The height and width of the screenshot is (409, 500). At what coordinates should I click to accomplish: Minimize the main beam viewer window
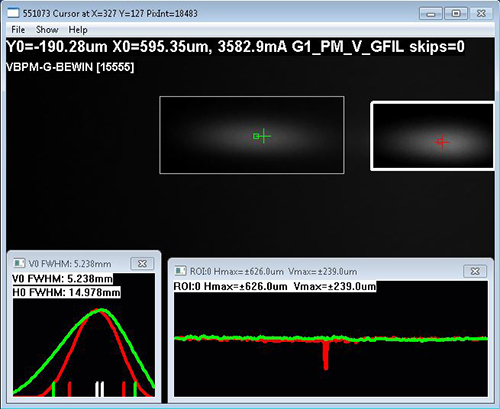(431, 14)
